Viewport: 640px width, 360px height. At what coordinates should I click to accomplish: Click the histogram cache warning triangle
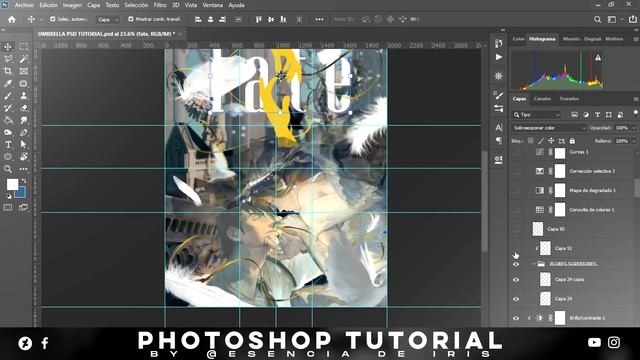tap(598, 58)
